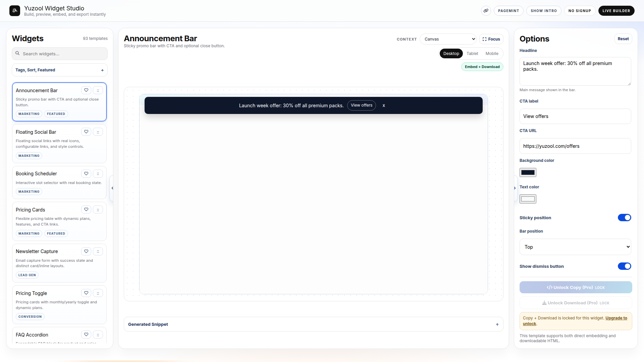
Task: Favorite the Pricing Cards widget
Action: pyautogui.click(x=86, y=209)
